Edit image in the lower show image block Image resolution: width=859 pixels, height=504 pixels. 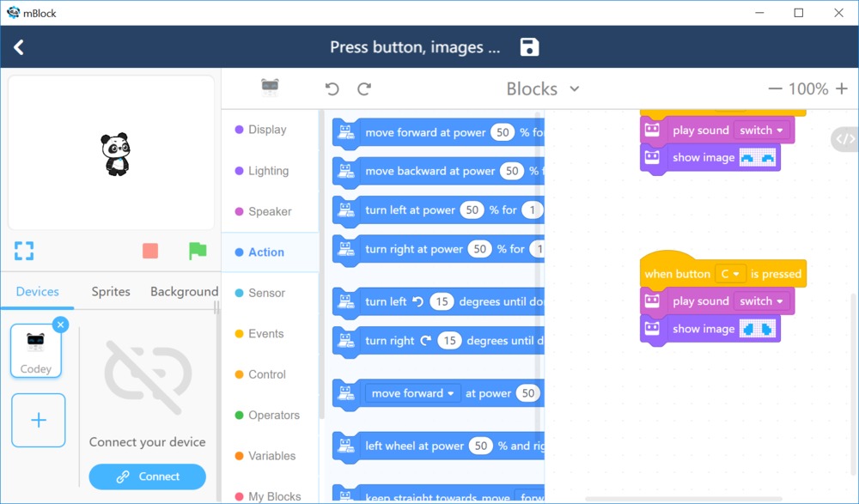(x=758, y=329)
